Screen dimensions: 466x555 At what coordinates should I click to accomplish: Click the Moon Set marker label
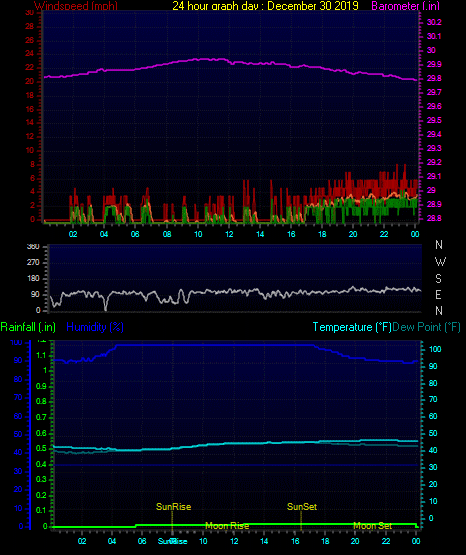(x=373, y=526)
